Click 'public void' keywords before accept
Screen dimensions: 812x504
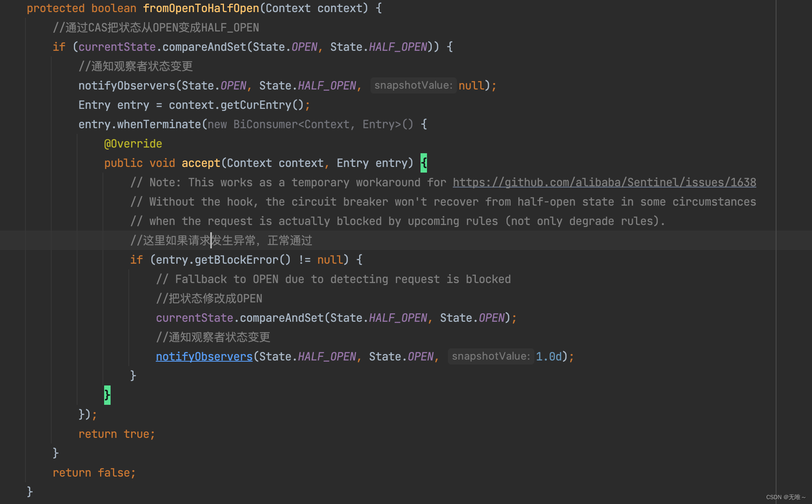140,163
